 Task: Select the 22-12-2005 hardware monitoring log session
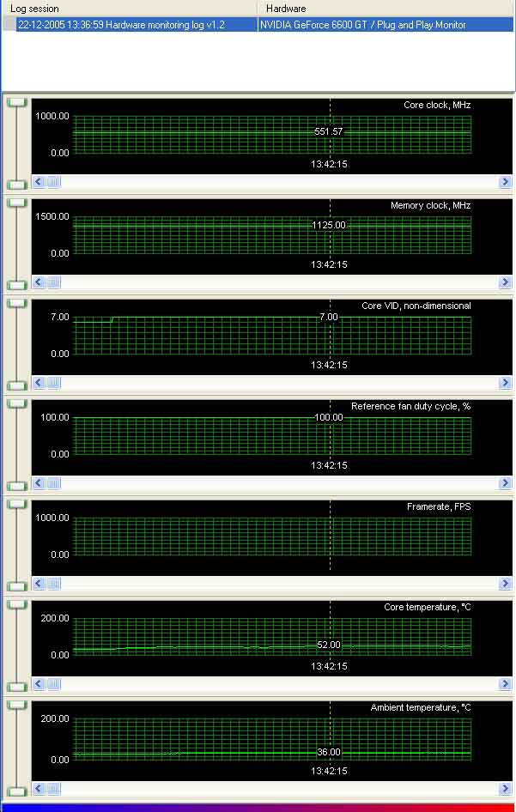121,24
